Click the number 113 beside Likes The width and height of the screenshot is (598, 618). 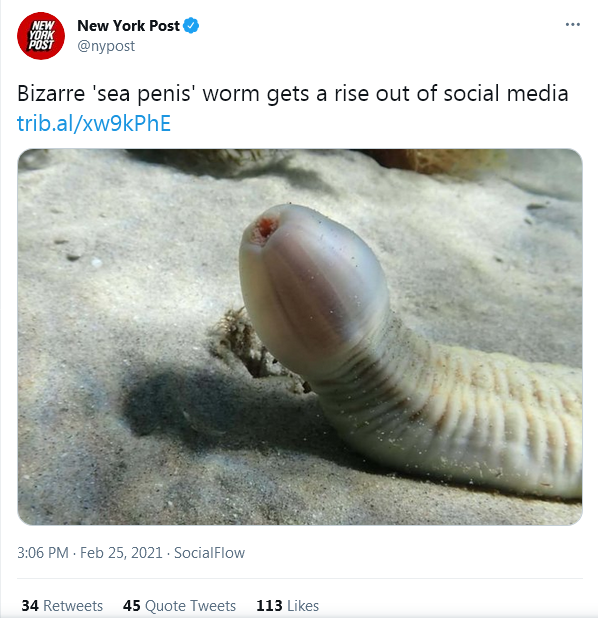click(269, 606)
